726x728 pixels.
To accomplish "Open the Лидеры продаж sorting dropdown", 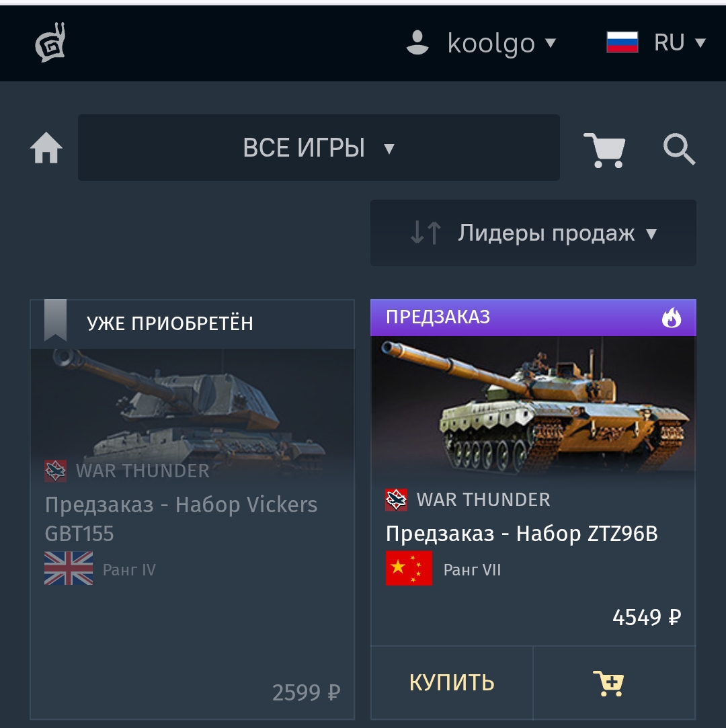I will [x=533, y=233].
